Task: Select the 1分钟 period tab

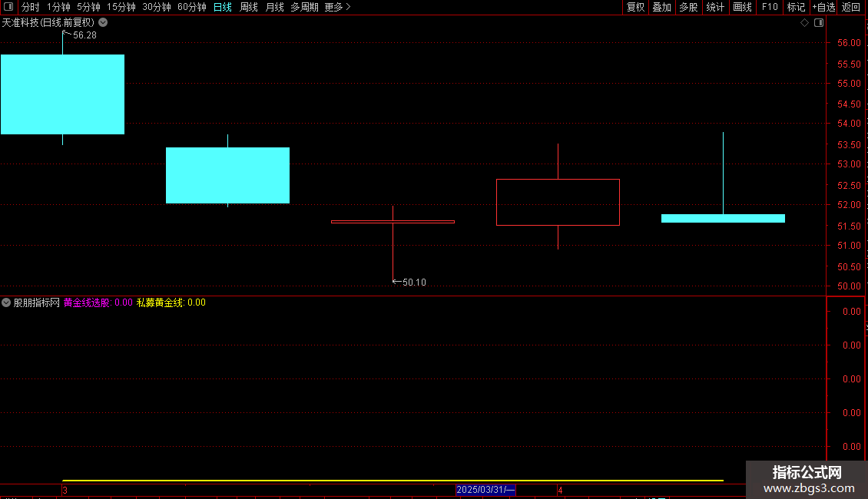Action: [x=58, y=7]
